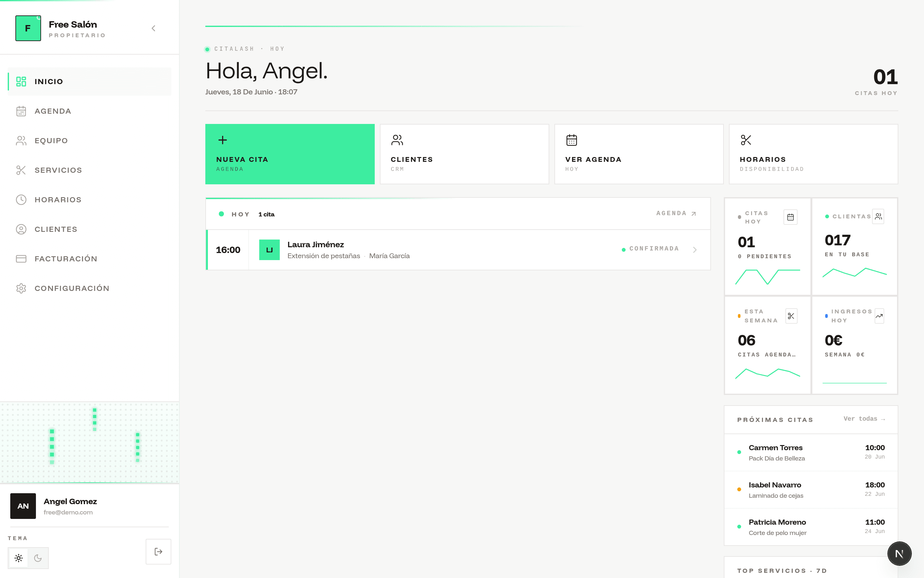Click the people icon on Clientes card
This screenshot has width=924, height=578.
point(397,140)
